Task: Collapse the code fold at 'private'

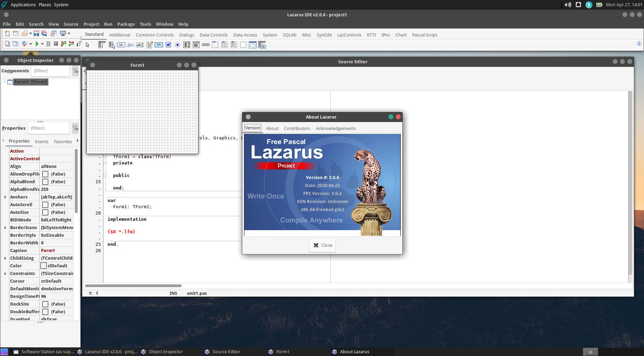Action: 105,163
